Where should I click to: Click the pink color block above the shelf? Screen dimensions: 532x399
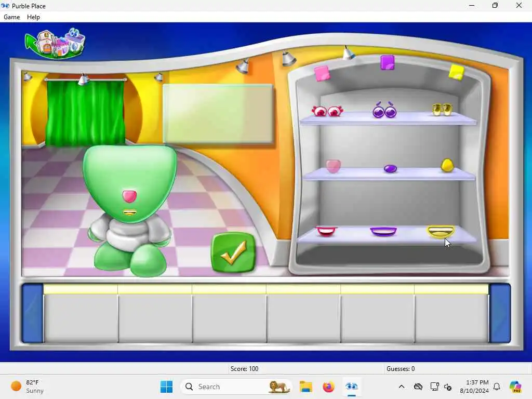point(322,73)
